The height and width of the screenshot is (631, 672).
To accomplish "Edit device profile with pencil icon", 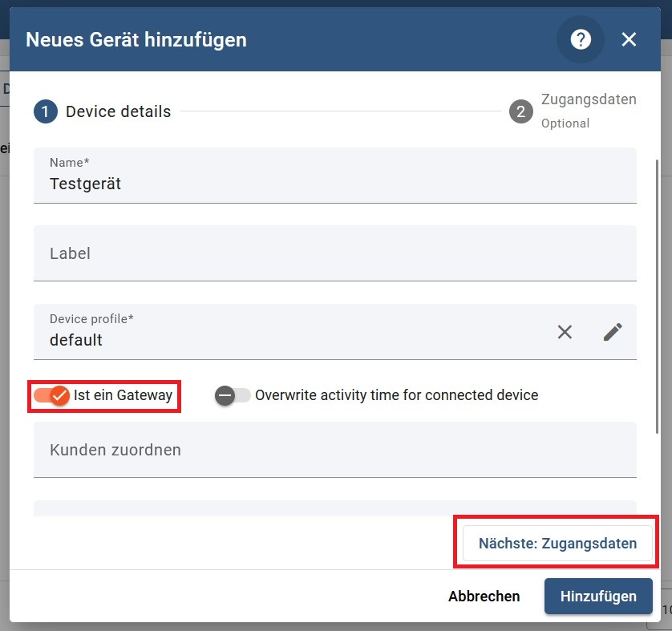I will 613,332.
